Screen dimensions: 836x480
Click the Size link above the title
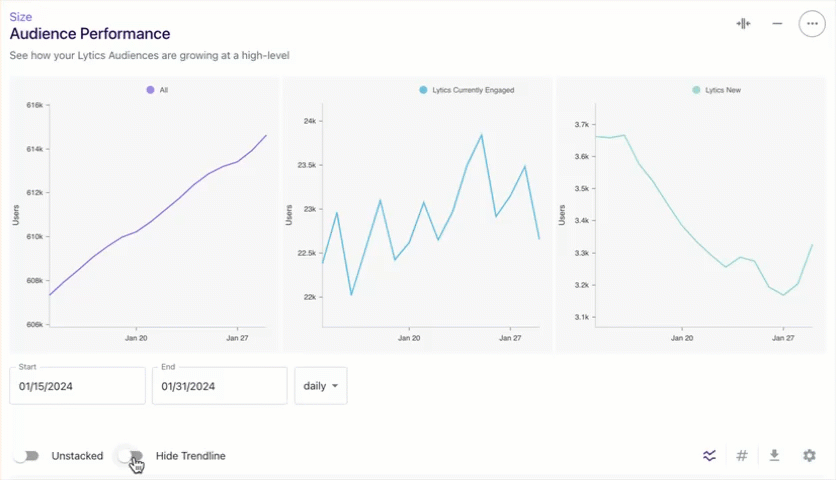click(21, 17)
